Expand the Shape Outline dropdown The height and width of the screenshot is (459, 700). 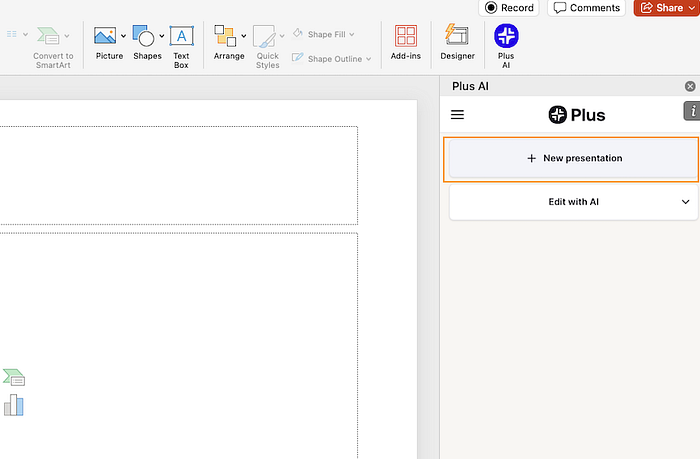(x=369, y=59)
